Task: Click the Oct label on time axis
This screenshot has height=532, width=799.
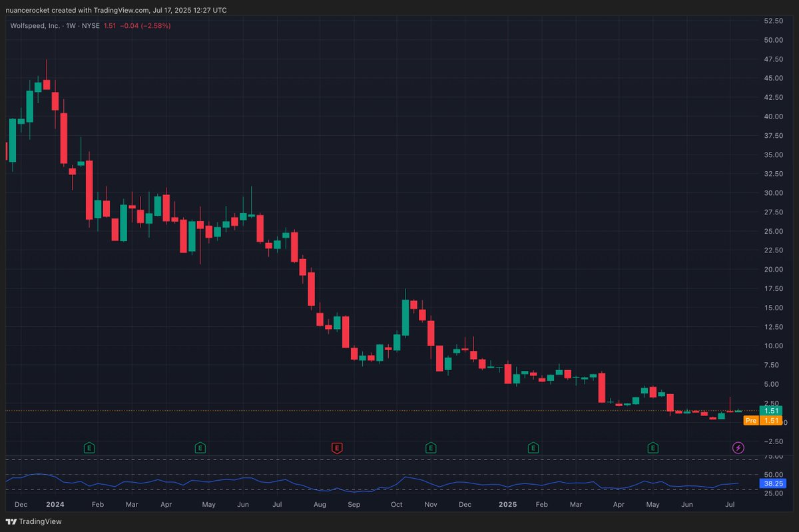Action: [x=397, y=505]
